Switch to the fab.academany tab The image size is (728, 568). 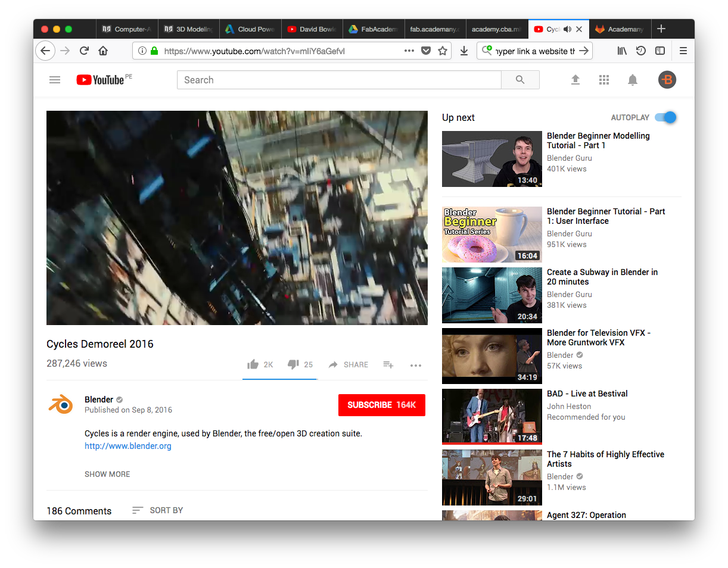click(434, 29)
